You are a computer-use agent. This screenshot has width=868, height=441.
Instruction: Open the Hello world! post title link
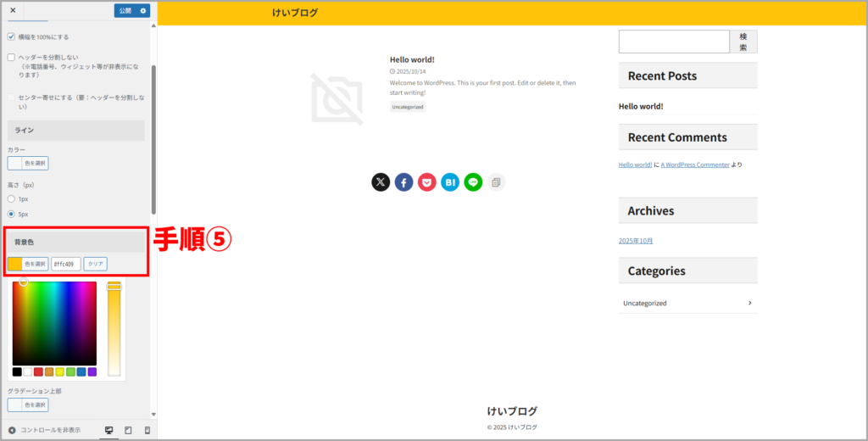[x=412, y=59]
